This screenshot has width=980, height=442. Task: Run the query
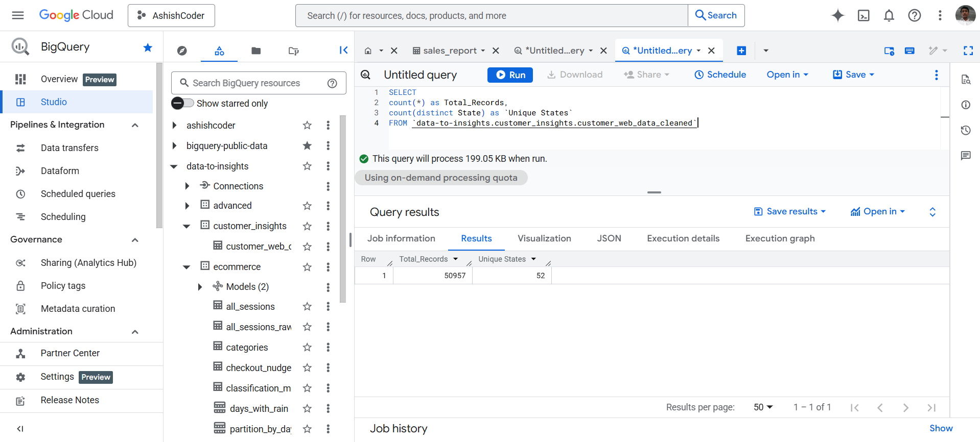(x=510, y=75)
